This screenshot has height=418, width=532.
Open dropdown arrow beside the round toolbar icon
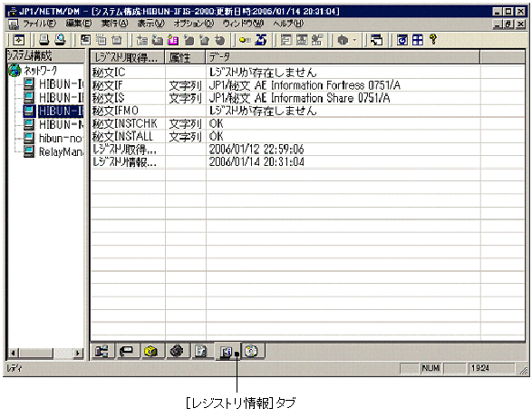point(355,40)
